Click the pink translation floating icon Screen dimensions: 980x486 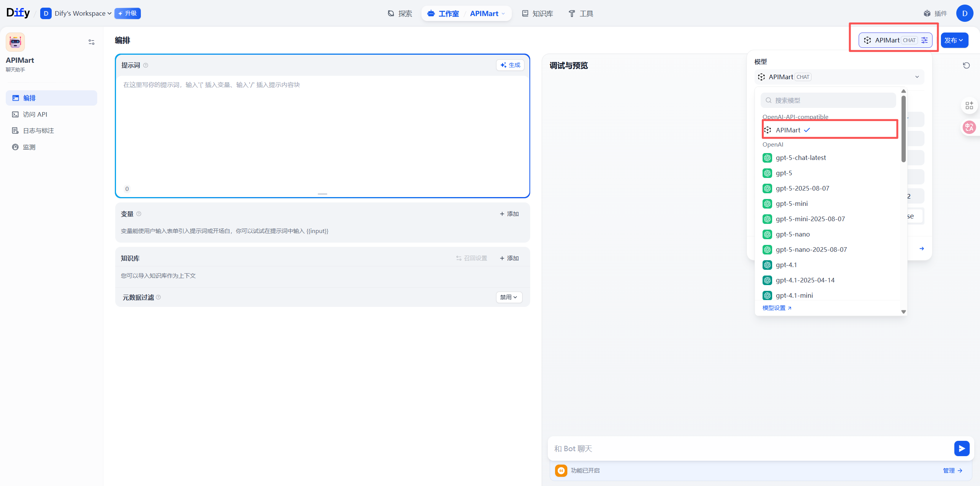969,127
